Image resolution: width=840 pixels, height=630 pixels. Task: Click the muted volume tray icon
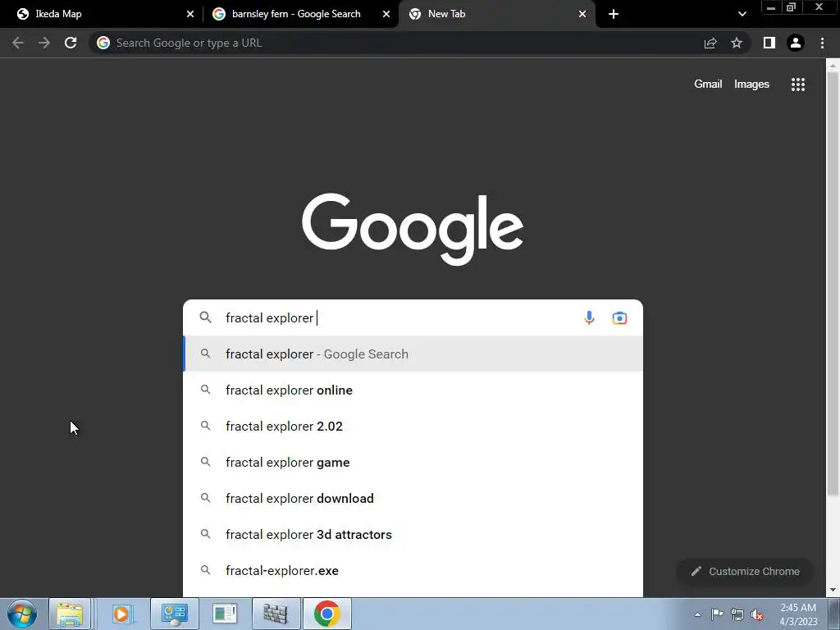[x=757, y=614]
